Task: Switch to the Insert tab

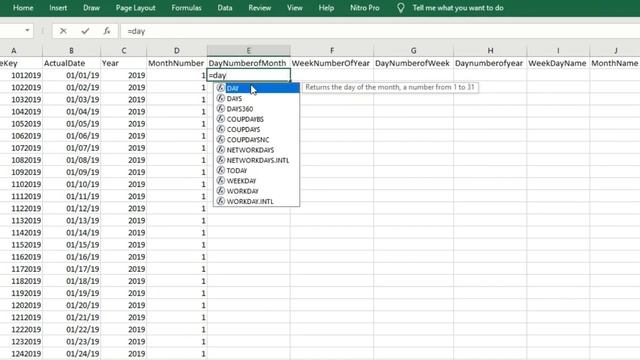Action: pos(58,8)
